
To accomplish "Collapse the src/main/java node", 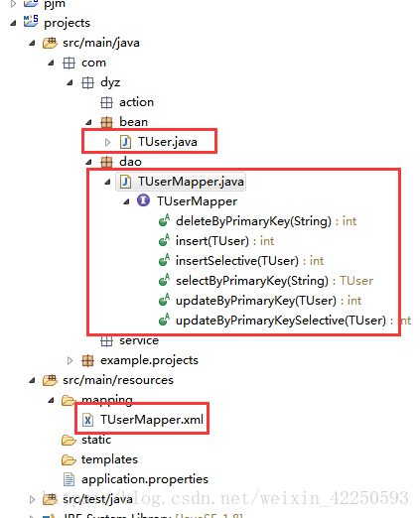I will click(x=32, y=43).
